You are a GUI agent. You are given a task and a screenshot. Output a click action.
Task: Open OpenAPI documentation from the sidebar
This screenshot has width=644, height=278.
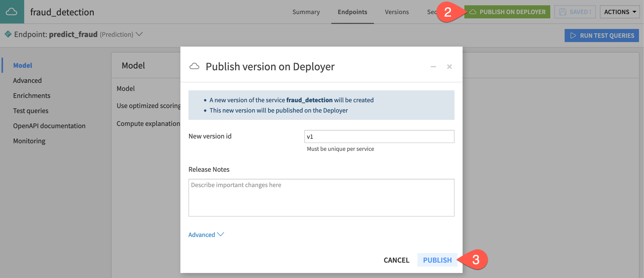coord(49,126)
